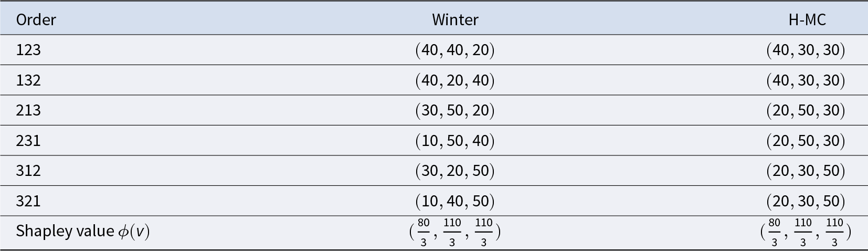Click the Winter column header

[455, 20]
